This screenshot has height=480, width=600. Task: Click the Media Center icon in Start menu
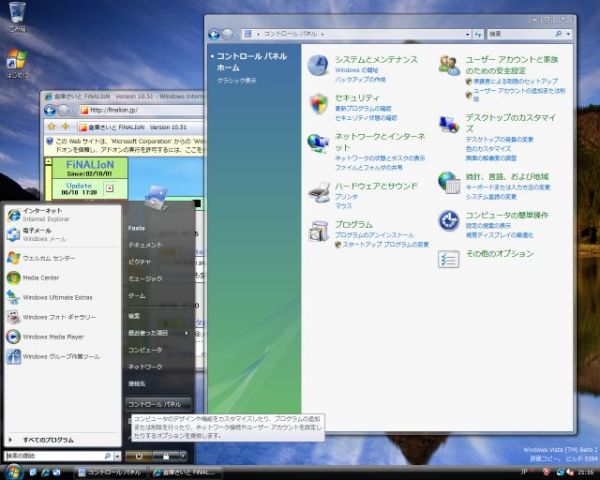[x=14, y=278]
